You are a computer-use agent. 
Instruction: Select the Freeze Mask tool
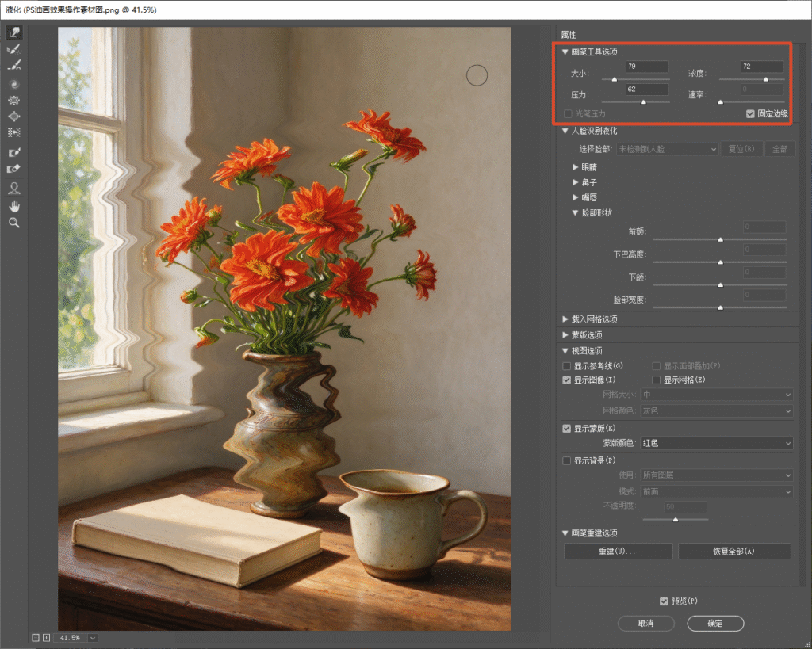point(14,153)
